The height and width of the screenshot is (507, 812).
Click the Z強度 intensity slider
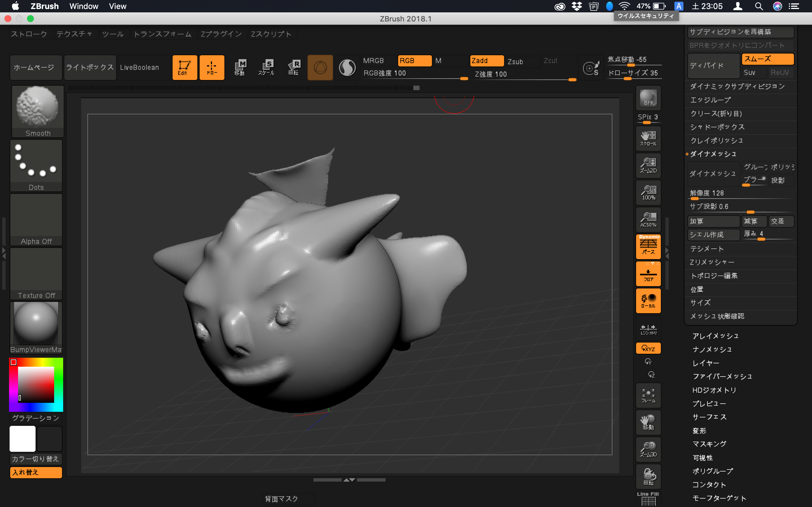[524, 75]
